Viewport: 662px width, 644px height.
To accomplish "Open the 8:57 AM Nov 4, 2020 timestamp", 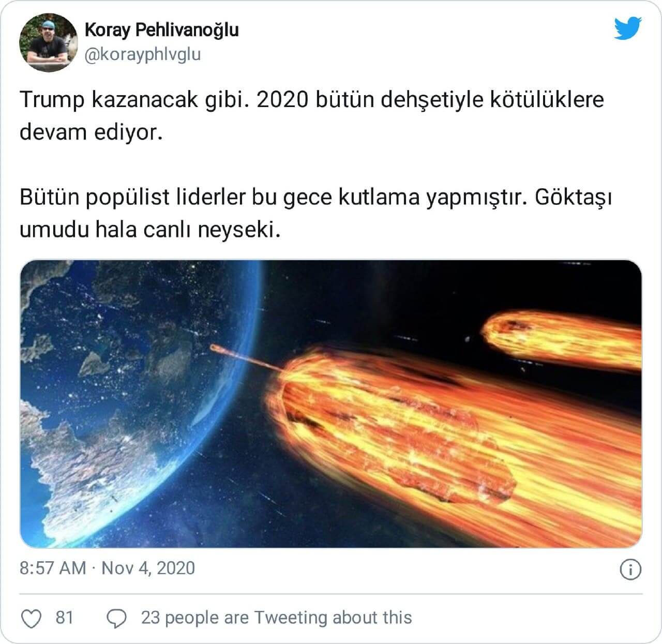I will [107, 568].
